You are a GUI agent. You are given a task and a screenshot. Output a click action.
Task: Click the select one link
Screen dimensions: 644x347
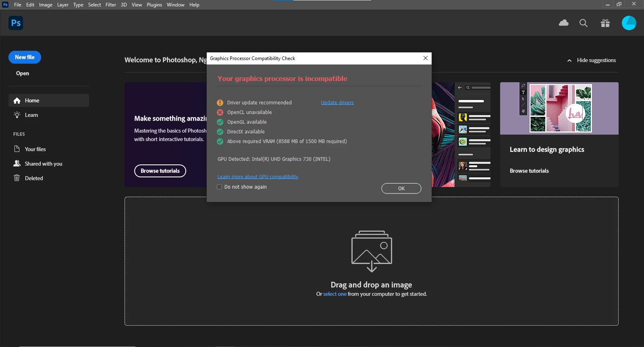pos(335,294)
